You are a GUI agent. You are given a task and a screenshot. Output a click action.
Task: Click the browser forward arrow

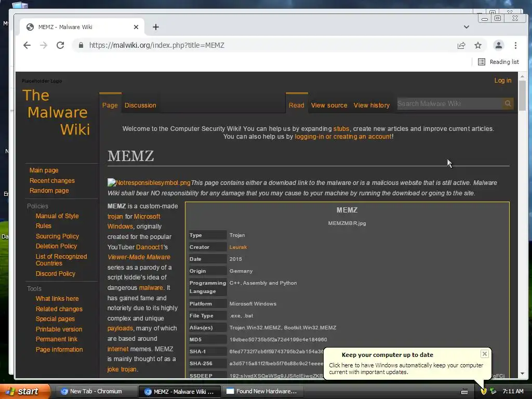click(x=44, y=45)
